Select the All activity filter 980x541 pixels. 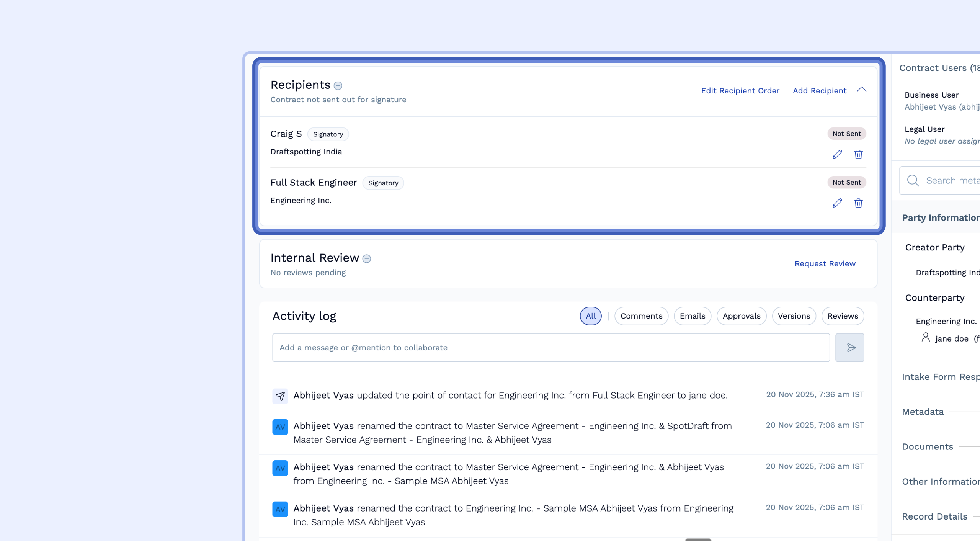(x=590, y=316)
